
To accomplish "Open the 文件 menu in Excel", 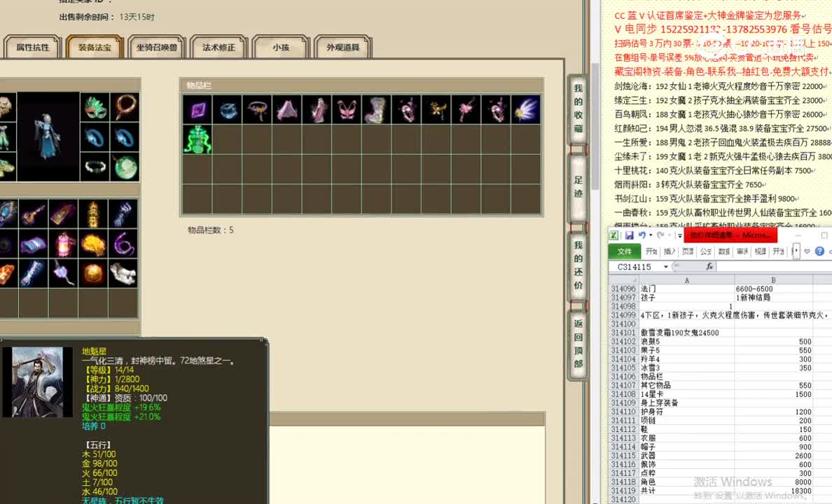I will pos(624,251).
